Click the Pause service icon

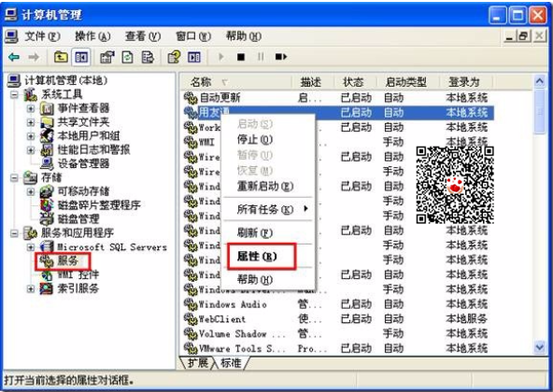(x=261, y=57)
